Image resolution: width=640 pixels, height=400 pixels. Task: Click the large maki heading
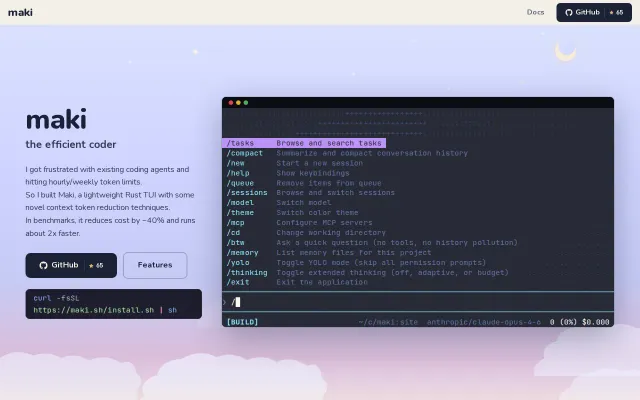tap(56, 120)
